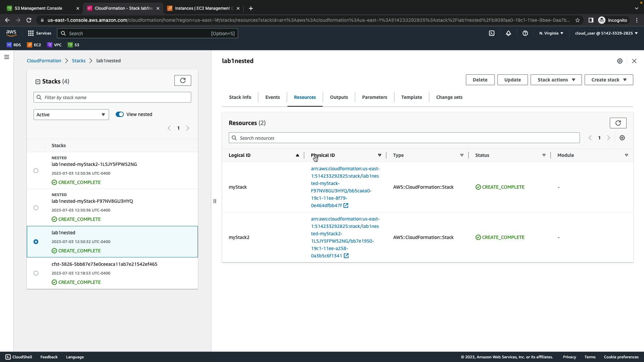Open resources table preferences gear
Screen dimensions: 644x362
click(x=622, y=138)
